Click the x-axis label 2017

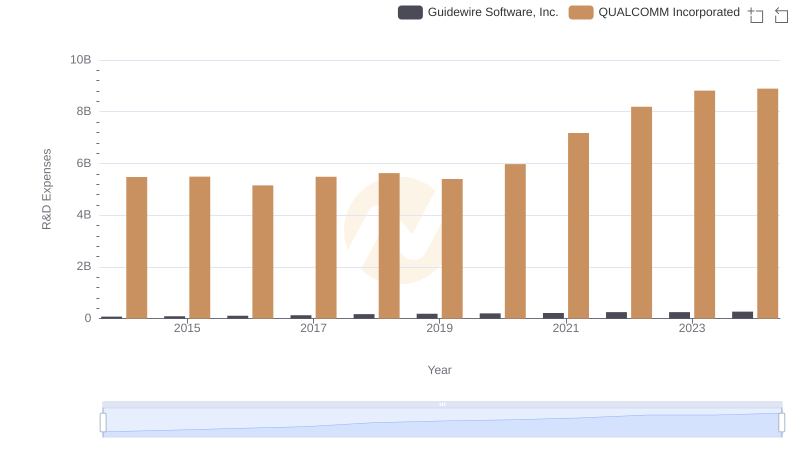pyautogui.click(x=313, y=328)
